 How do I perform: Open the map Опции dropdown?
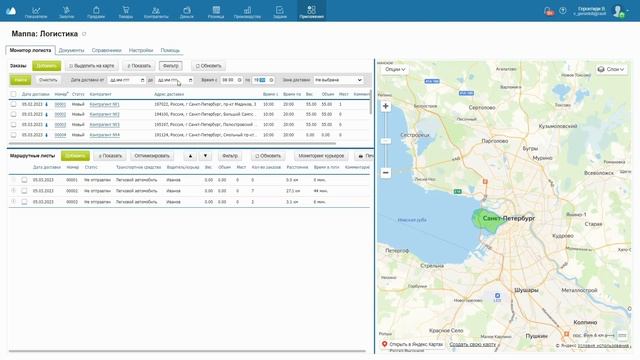[395, 69]
